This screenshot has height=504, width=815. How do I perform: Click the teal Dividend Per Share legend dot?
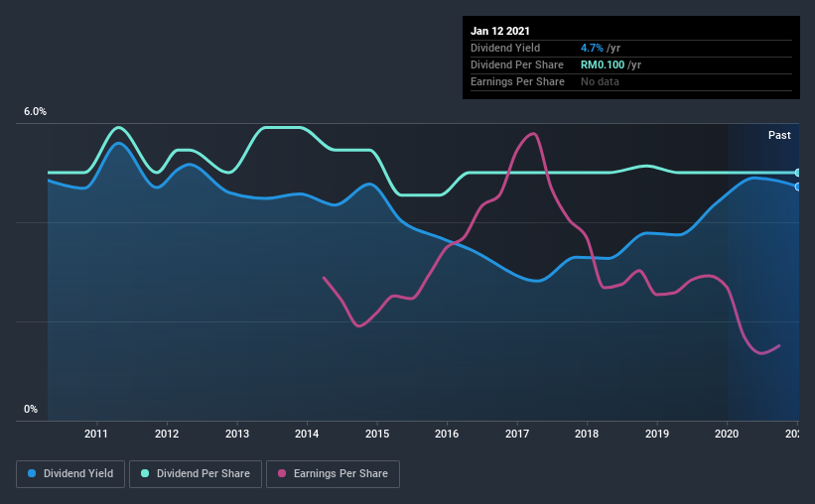(x=145, y=473)
